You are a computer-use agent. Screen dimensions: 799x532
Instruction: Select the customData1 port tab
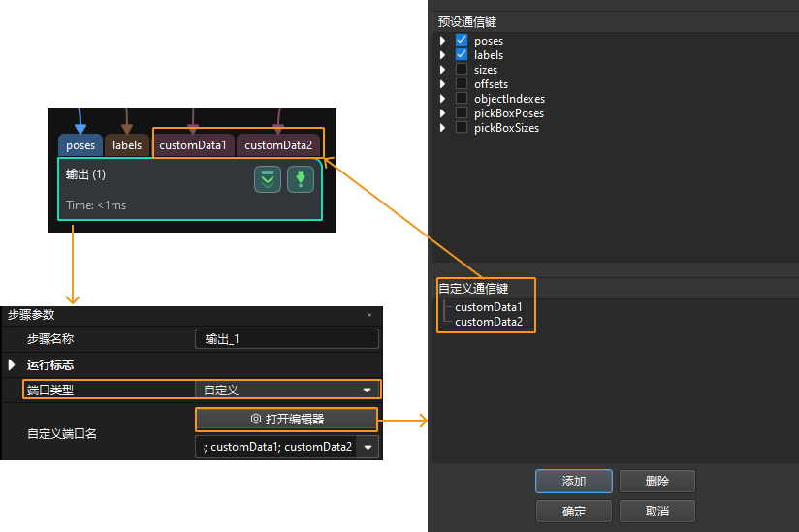[193, 145]
